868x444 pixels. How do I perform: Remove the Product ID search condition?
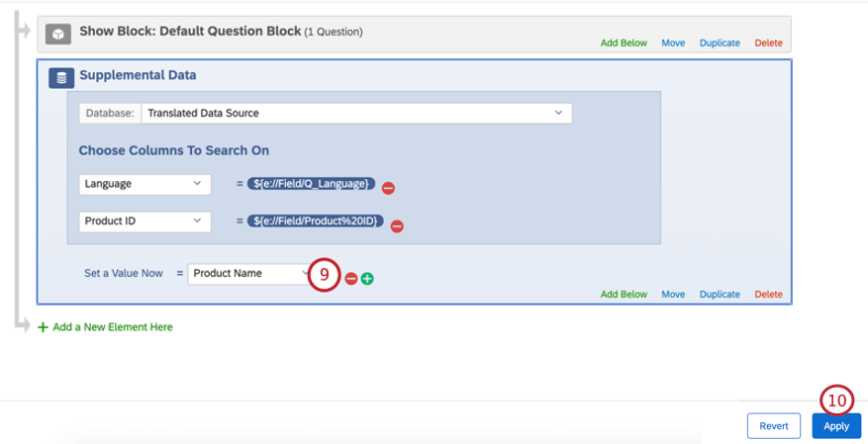(397, 226)
